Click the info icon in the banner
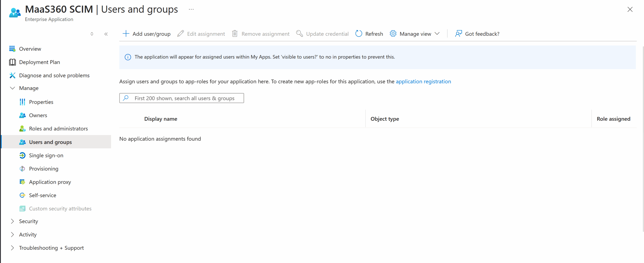This screenshot has height=263, width=644. click(x=128, y=57)
